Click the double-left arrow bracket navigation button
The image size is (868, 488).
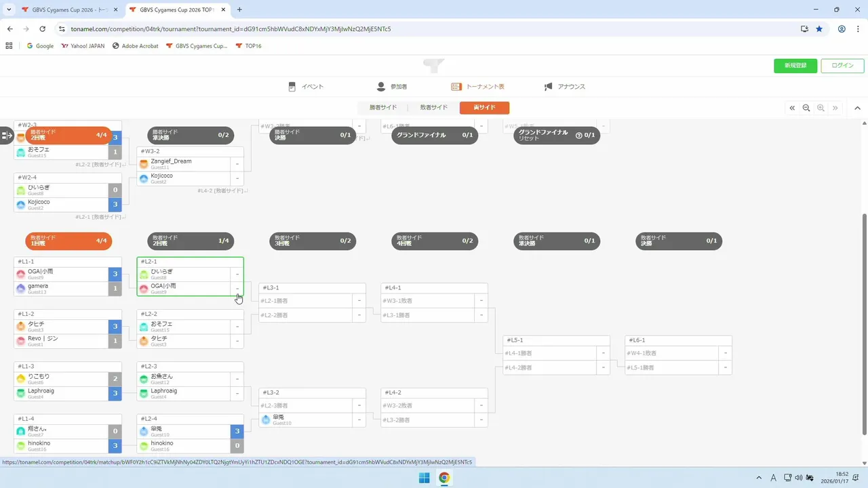pyautogui.click(x=792, y=108)
